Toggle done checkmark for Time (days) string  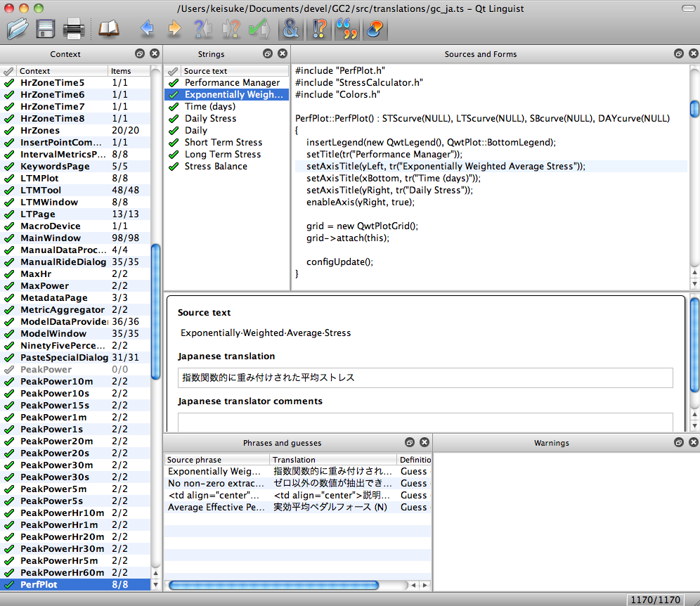point(174,107)
